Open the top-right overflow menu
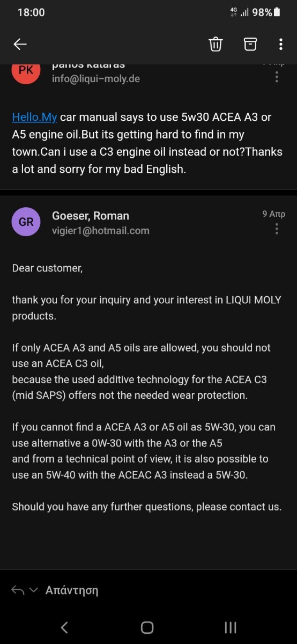Viewport: 297px width, 644px height. click(280, 45)
